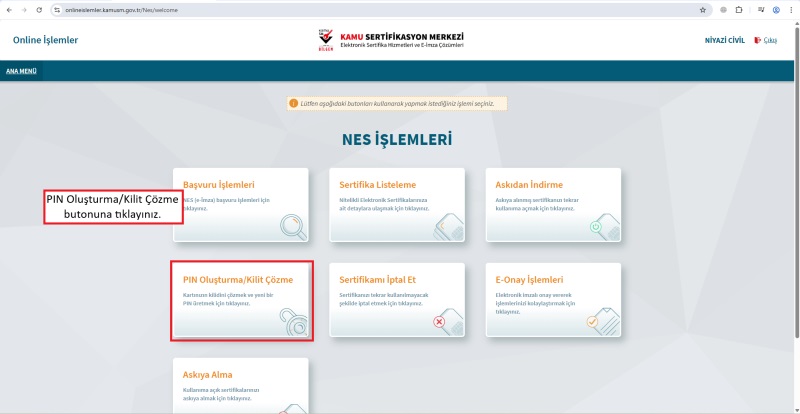This screenshot has height=414, width=800.
Task: Open the ANA MENÜ tab
Action: 21,71
